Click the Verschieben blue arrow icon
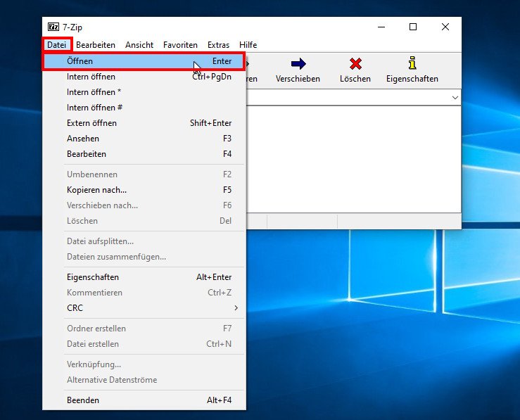520x420 pixels. 298,64
